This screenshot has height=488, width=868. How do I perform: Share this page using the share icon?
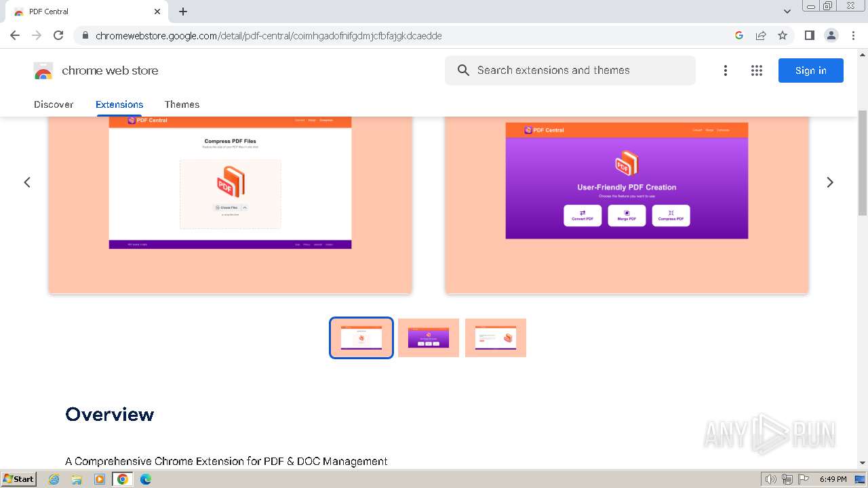point(761,35)
